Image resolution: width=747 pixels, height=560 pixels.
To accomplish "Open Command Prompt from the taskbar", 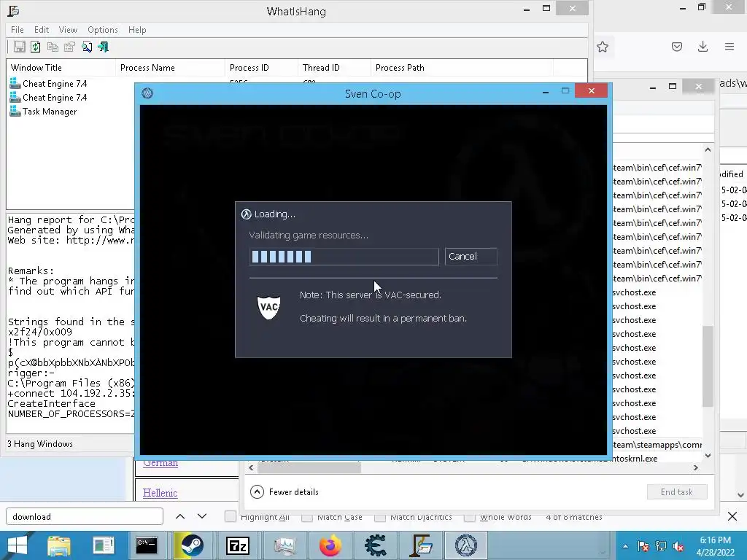I will (146, 545).
